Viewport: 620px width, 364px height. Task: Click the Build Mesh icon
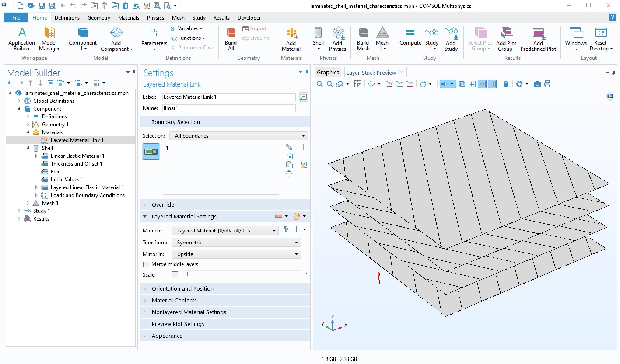(363, 38)
